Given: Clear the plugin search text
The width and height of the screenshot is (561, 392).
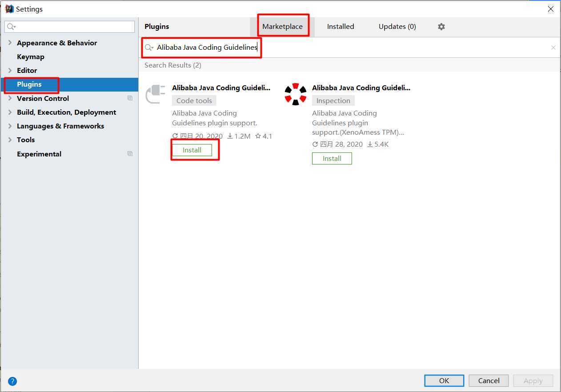Looking at the screenshot, I should pyautogui.click(x=553, y=48).
